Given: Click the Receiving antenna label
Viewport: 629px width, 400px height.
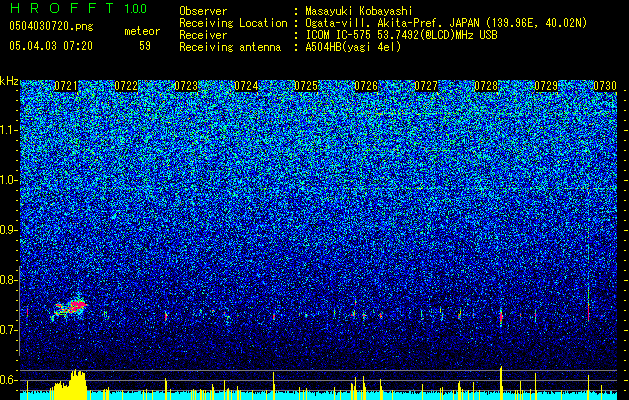Looking at the screenshot, I should click(x=230, y=47).
